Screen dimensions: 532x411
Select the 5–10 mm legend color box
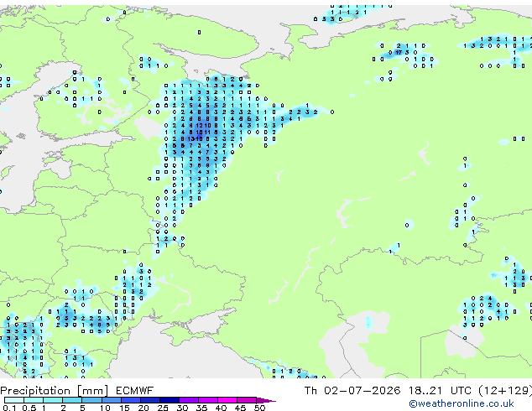click(91, 400)
